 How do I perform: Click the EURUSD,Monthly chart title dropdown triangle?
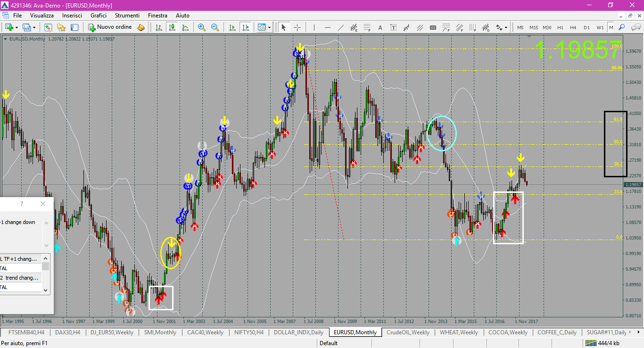[x=5, y=39]
